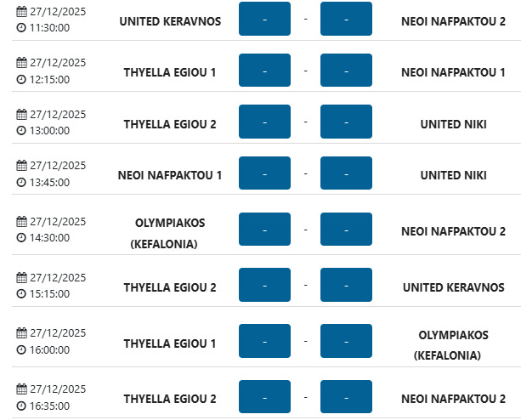This screenshot has width=521, height=420.
Task: Click clock icon beside 16:35:00
Action: coord(21,406)
